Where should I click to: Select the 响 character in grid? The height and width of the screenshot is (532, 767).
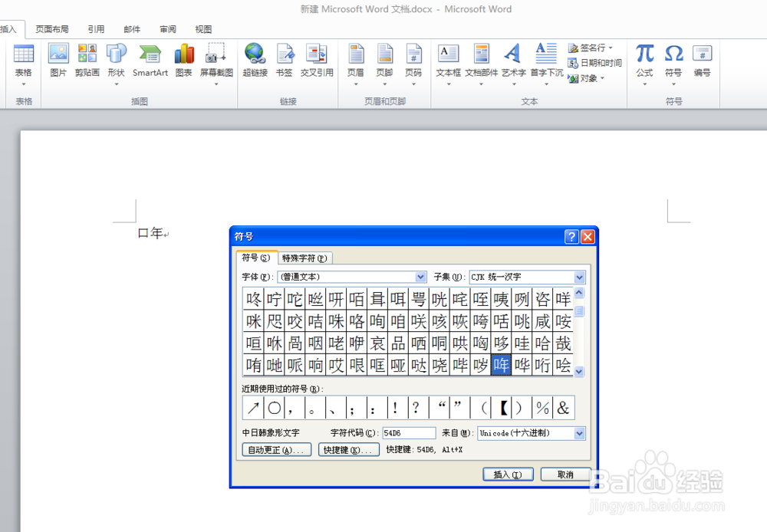point(315,365)
